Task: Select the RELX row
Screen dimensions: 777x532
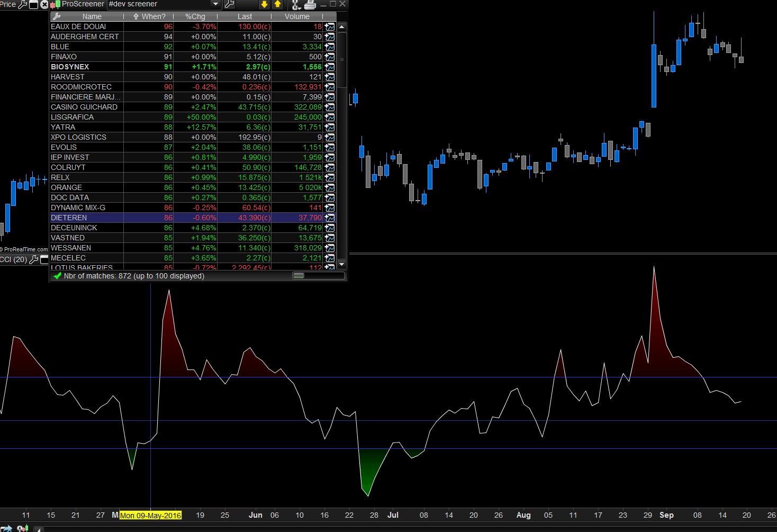Action: pos(193,177)
